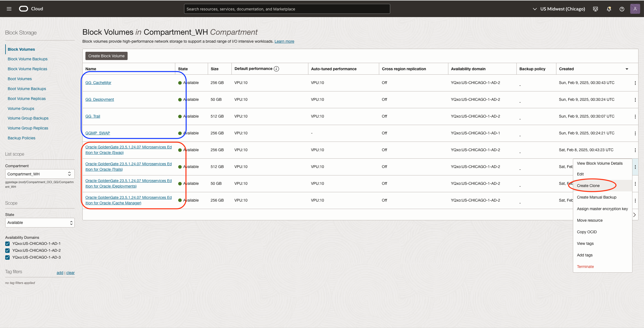
Task: Open the GG_Deployment volume link
Action: coord(99,99)
